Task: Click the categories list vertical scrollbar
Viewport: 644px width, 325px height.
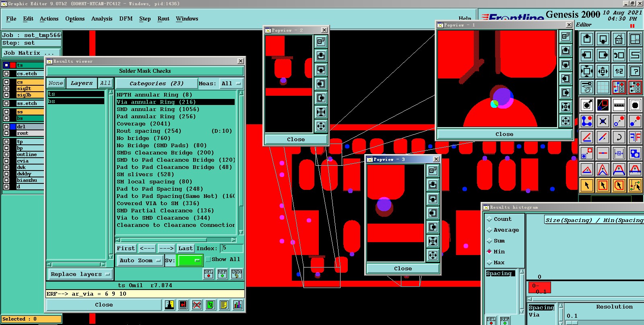Action: 241,162
